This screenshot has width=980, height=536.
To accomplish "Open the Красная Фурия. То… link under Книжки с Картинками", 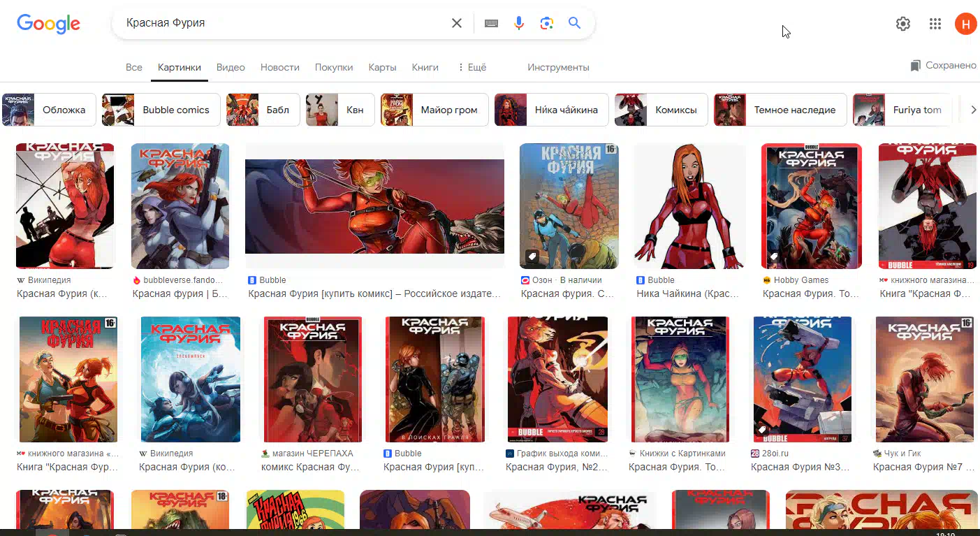I will [678, 468].
